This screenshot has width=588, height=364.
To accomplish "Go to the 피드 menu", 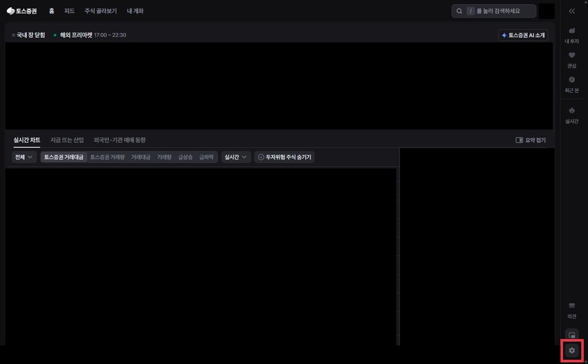I will 69,11.
